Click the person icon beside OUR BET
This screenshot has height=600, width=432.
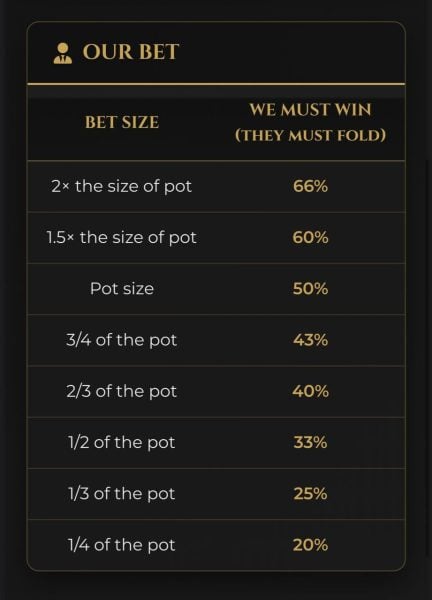tap(63, 53)
